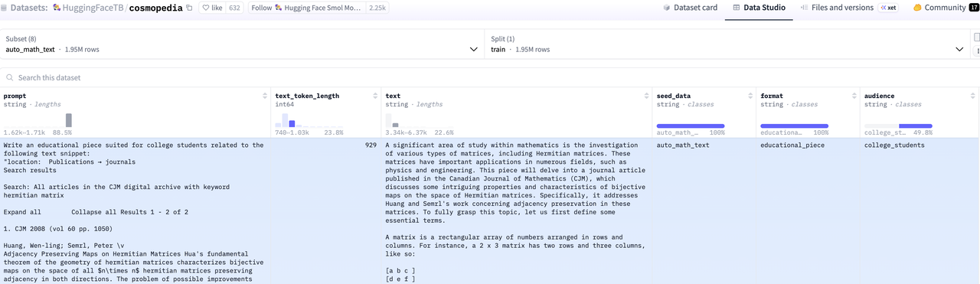
Task: Click the HuggingFaceTB avatar icon
Action: pos(57,8)
